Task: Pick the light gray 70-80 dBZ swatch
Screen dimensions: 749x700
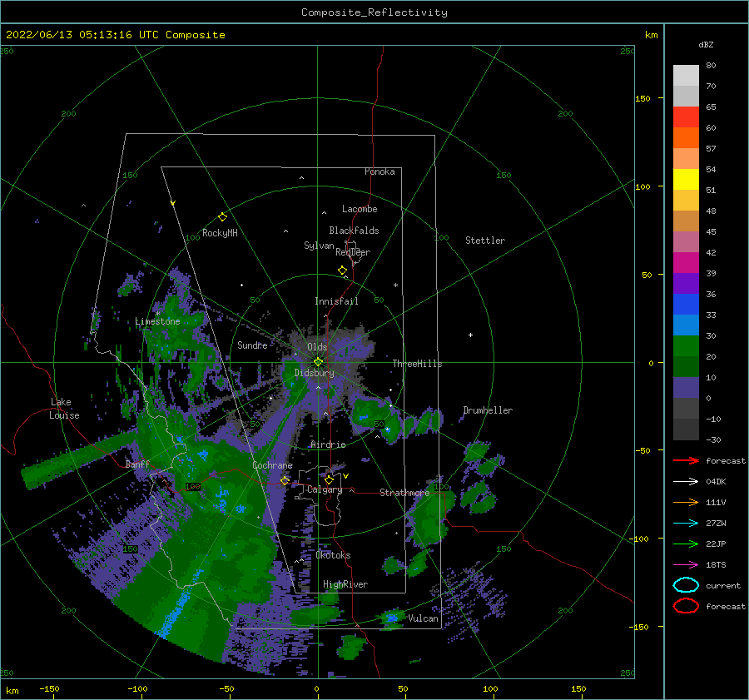Action: (686, 76)
